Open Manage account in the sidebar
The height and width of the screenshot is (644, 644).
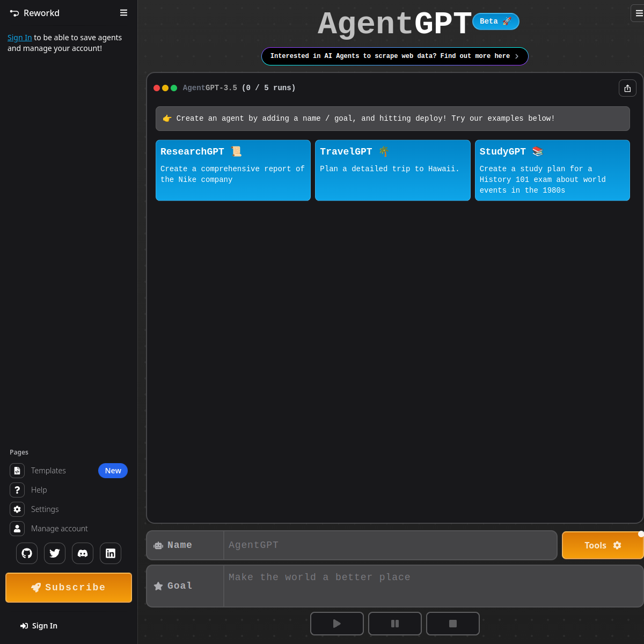(59, 528)
